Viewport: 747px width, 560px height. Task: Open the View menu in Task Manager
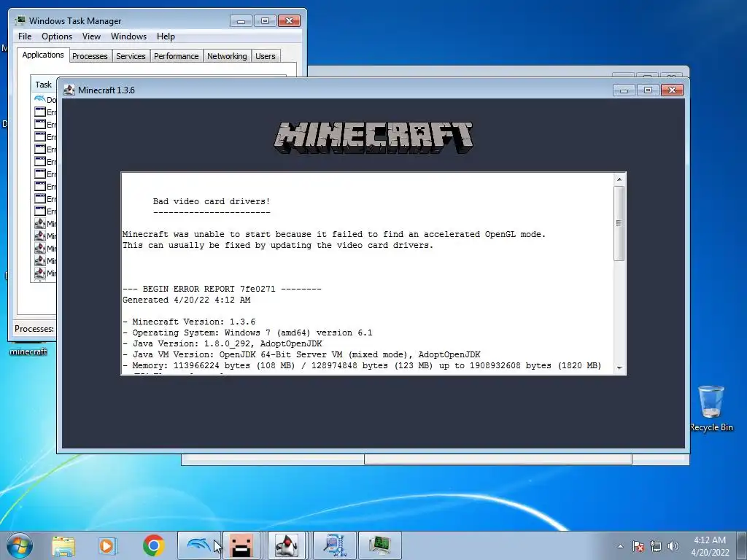pos(91,36)
